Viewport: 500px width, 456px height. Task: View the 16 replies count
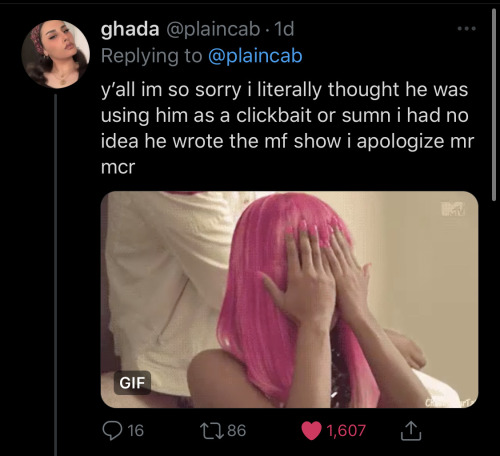pyautogui.click(x=136, y=430)
